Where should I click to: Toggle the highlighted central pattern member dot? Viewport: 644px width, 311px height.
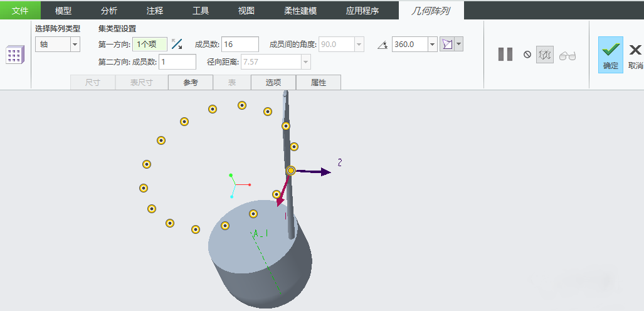tap(291, 171)
